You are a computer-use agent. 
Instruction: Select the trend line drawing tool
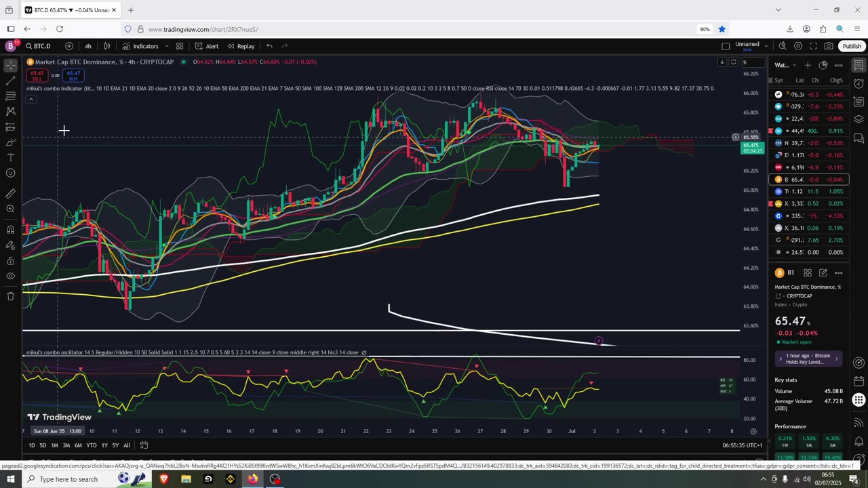[11, 81]
